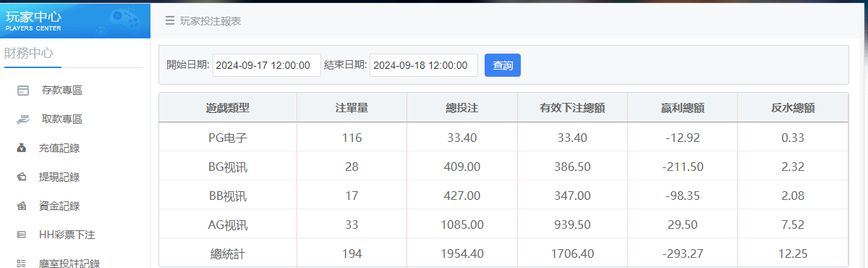Click grand total bet 1954.40
Viewport: 868px width, 268px height.
462,254
